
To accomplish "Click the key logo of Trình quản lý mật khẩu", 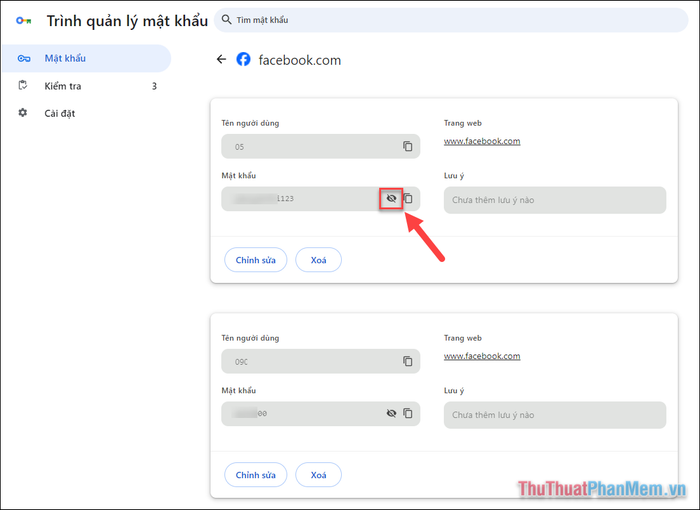I will tap(23, 19).
